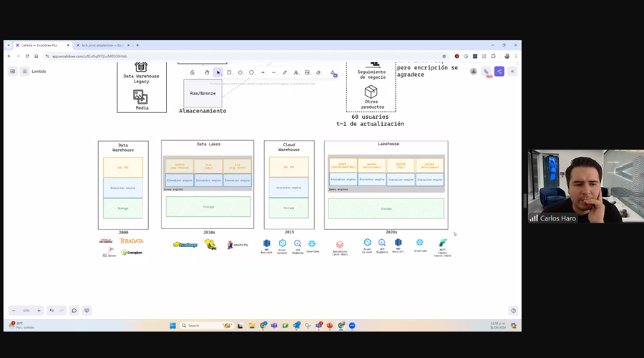Click the "60 usuarios" text
This screenshot has height=358, width=644.
[370, 117]
